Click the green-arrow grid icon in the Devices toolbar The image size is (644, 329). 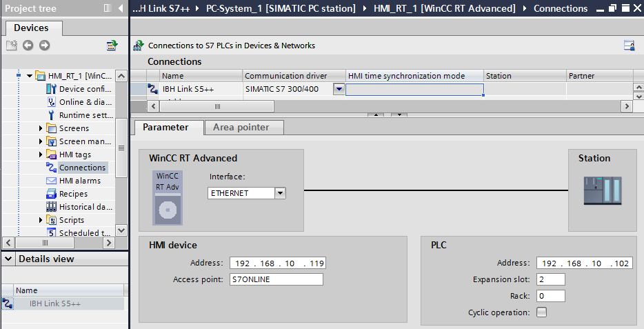point(112,46)
